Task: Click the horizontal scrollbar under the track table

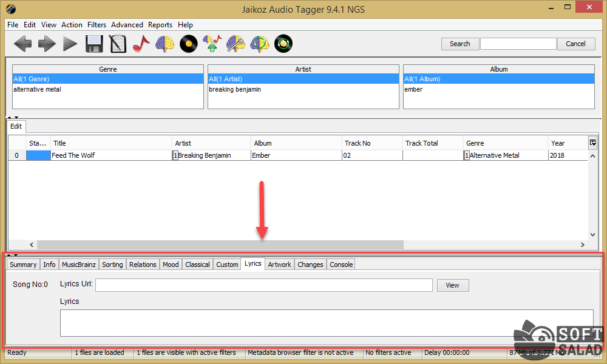Action: (x=220, y=244)
